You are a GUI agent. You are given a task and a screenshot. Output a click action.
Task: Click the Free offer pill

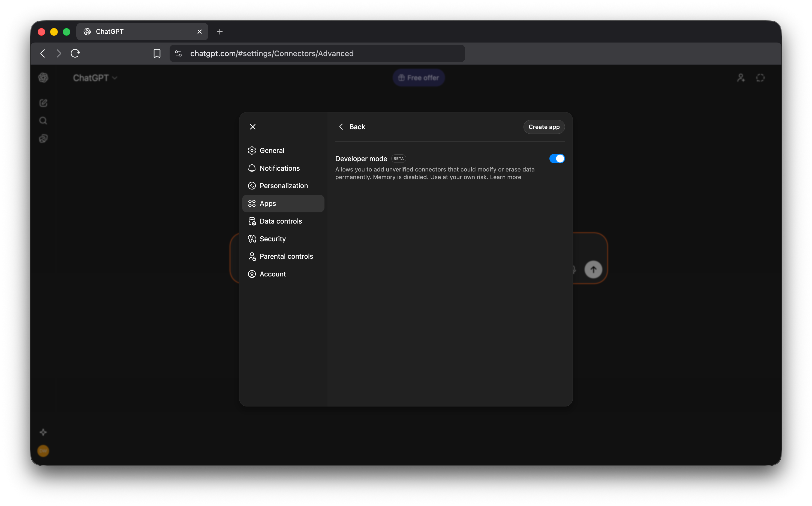pyautogui.click(x=418, y=77)
